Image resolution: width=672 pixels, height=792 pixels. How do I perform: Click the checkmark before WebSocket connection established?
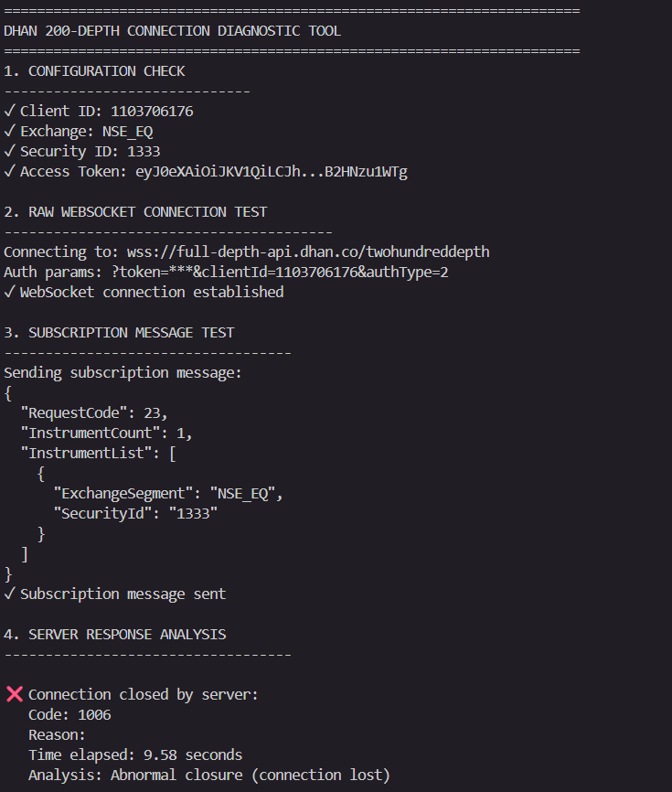pos(9,293)
